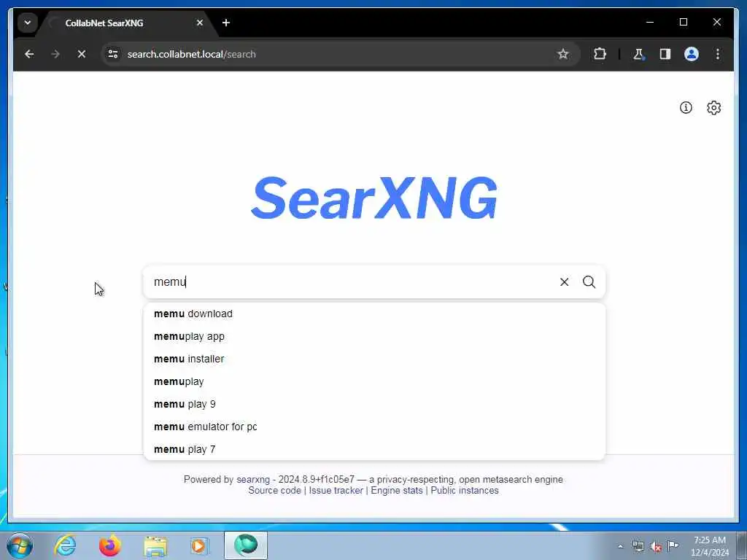
Task: View site information icon in address bar
Action: click(x=113, y=54)
